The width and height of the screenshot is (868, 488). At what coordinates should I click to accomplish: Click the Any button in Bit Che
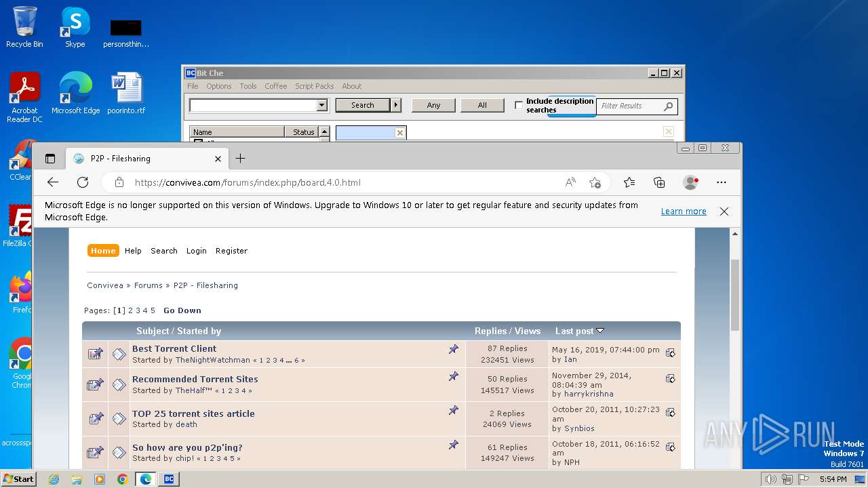click(433, 105)
